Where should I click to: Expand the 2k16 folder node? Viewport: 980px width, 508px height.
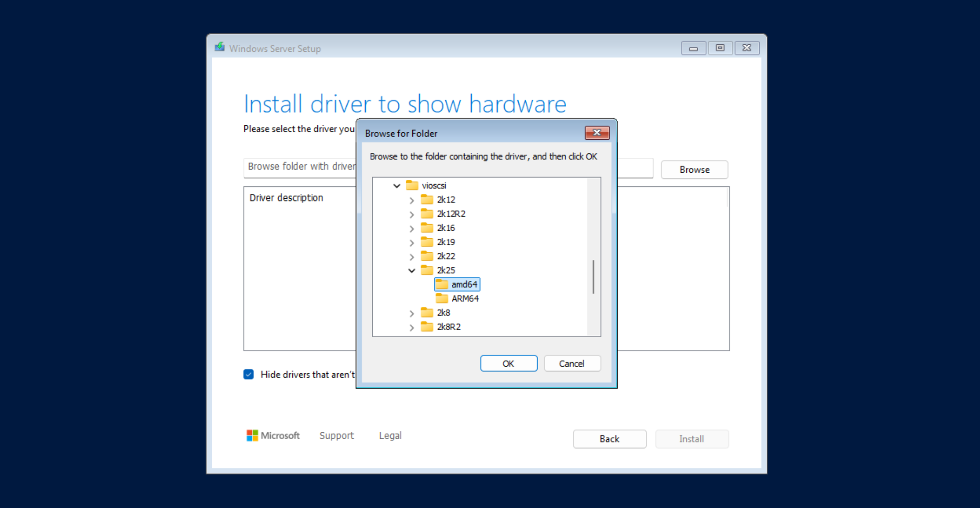(412, 228)
